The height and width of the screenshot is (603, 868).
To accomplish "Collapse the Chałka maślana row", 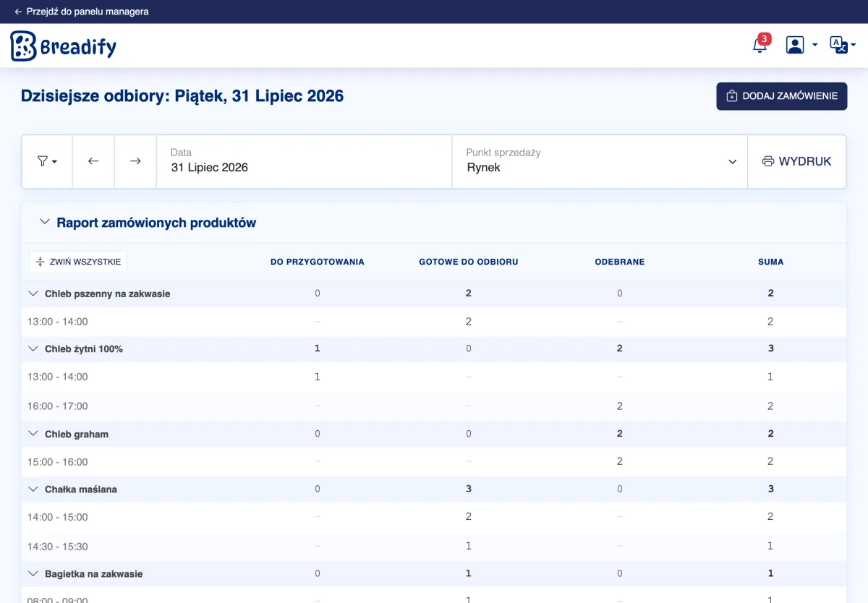I will 33,489.
